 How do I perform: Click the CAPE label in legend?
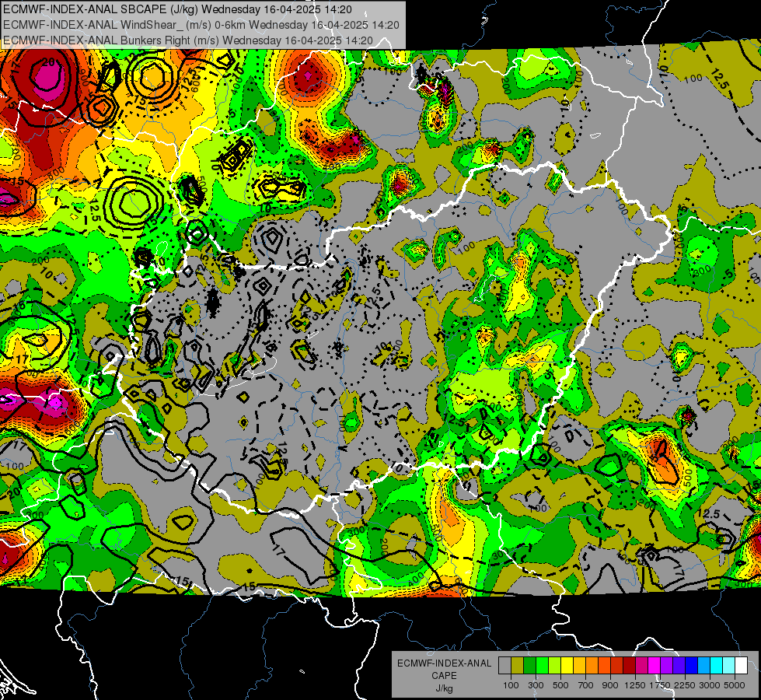(444, 676)
